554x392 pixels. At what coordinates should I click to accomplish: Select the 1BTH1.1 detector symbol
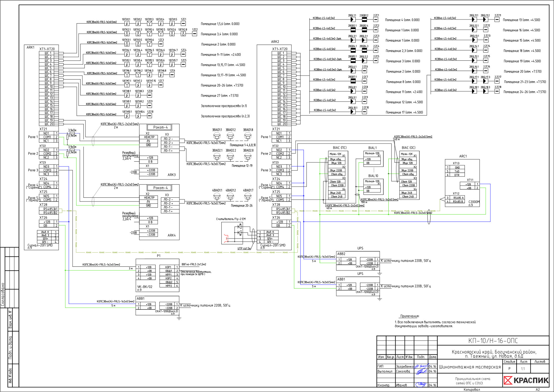pos(127,24)
